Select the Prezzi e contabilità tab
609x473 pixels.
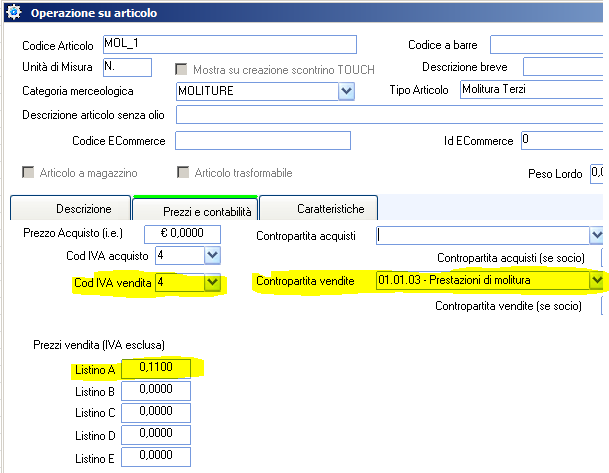pos(195,209)
